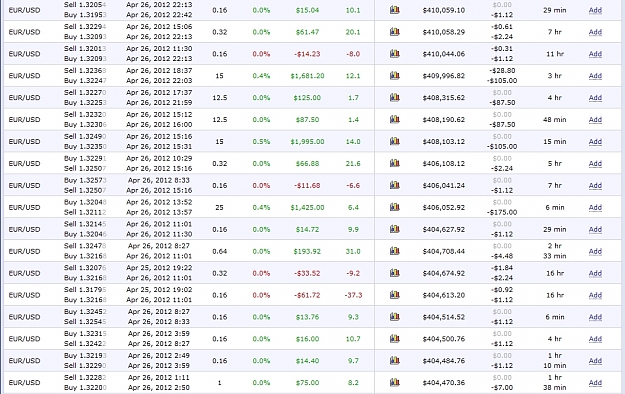
Task: Click Add link for balance $409,996.82 row
Action: 595,76
